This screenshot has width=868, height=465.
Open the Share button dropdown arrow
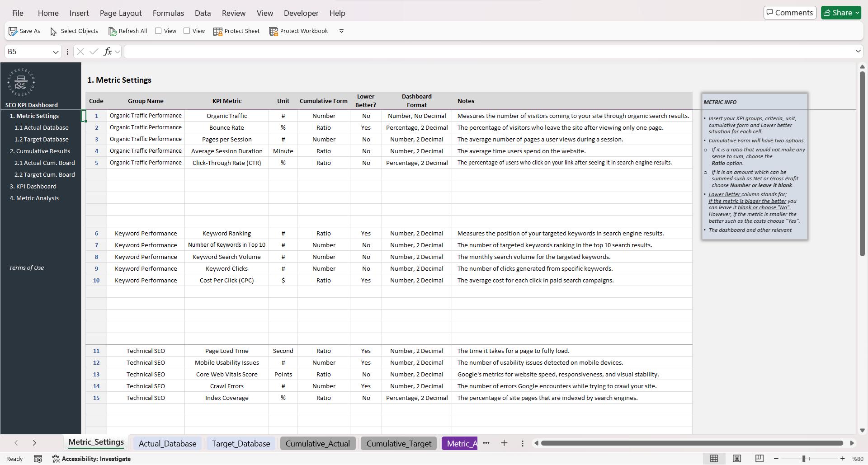(857, 12)
